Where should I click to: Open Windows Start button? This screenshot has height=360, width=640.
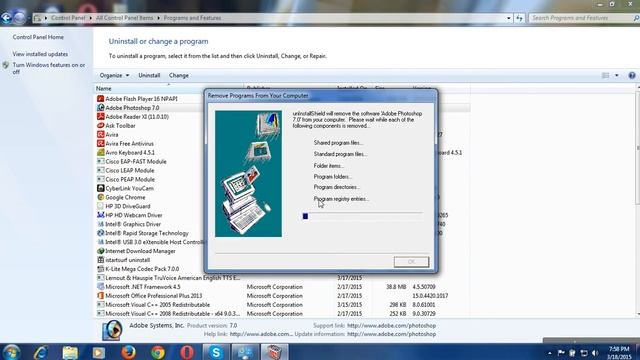[x=11, y=352]
